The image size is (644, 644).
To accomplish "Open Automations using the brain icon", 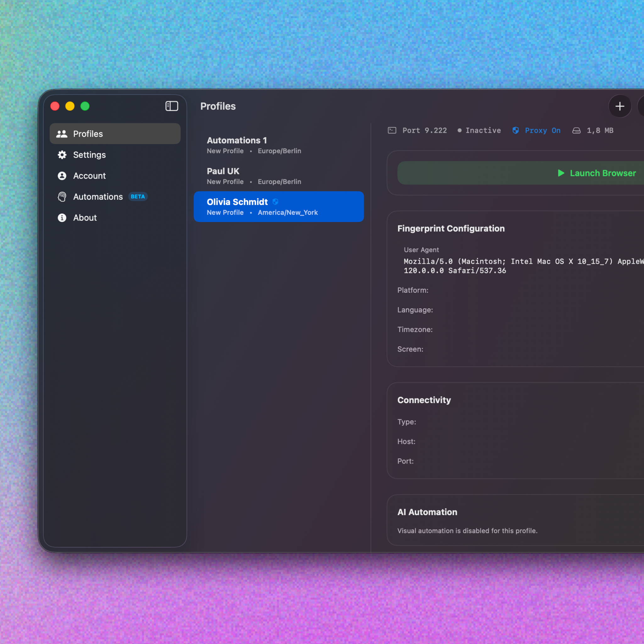I will tap(62, 197).
